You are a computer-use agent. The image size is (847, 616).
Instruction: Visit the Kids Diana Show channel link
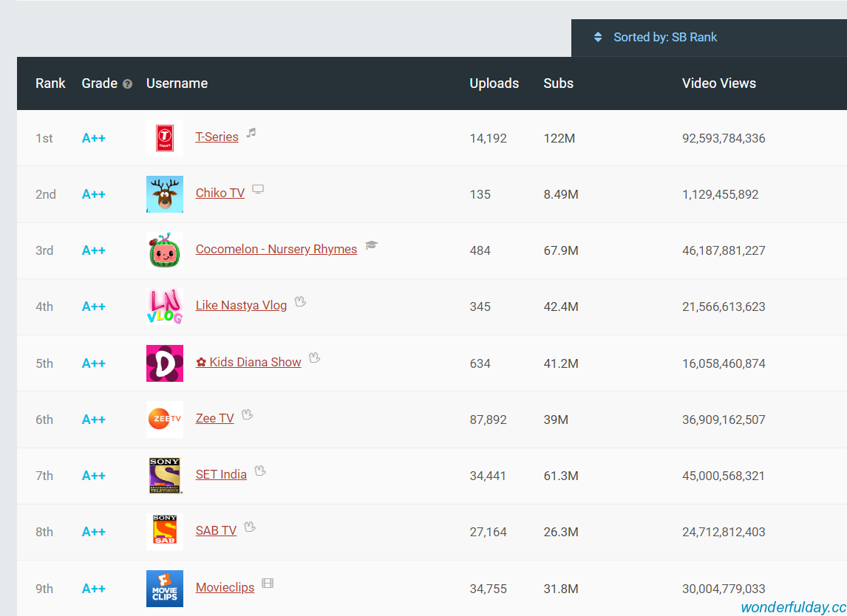[248, 362]
